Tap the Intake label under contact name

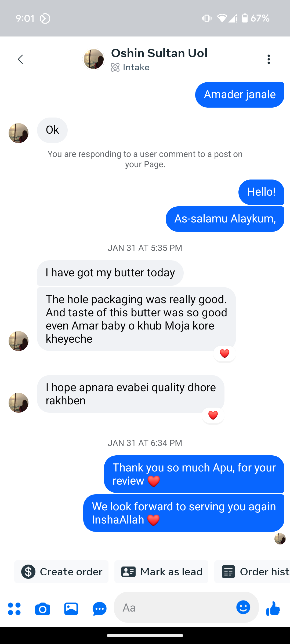[130, 67]
